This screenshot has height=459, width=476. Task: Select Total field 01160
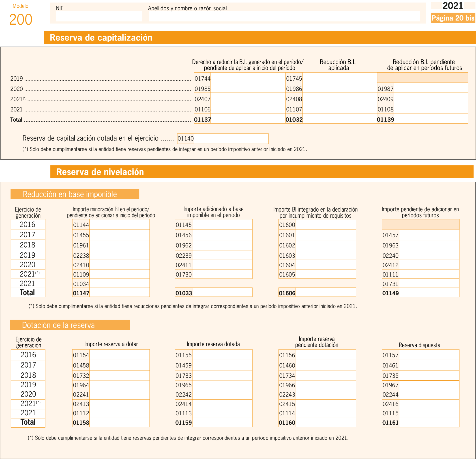point(326,423)
